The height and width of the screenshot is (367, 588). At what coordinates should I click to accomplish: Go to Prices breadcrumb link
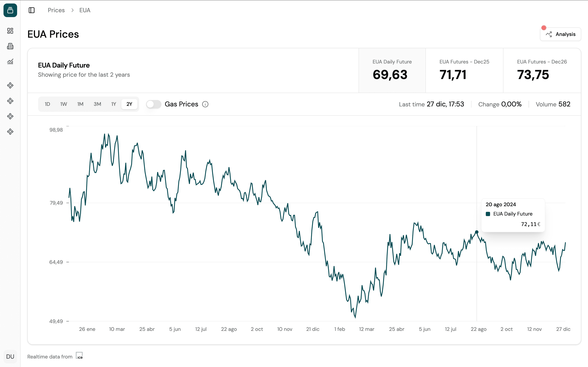pos(56,10)
